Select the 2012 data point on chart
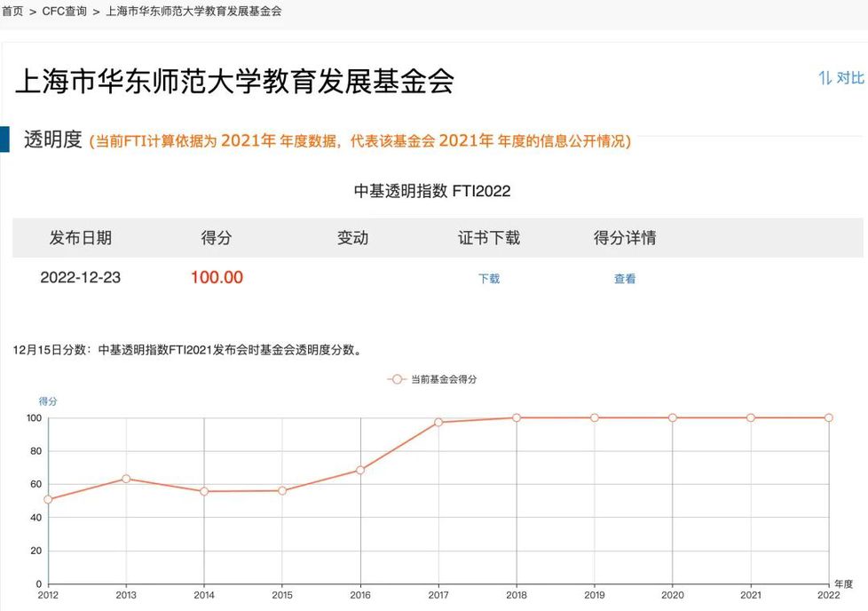This screenshot has height=611, width=868. (x=48, y=499)
